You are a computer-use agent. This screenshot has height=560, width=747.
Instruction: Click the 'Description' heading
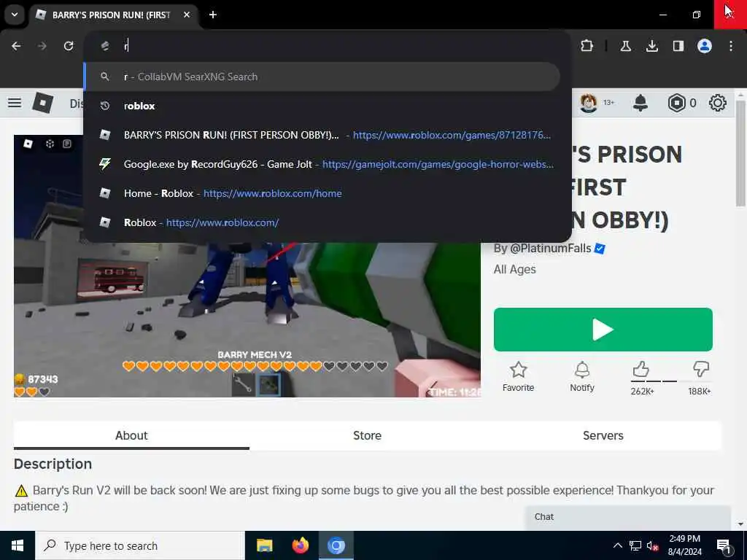point(53,464)
